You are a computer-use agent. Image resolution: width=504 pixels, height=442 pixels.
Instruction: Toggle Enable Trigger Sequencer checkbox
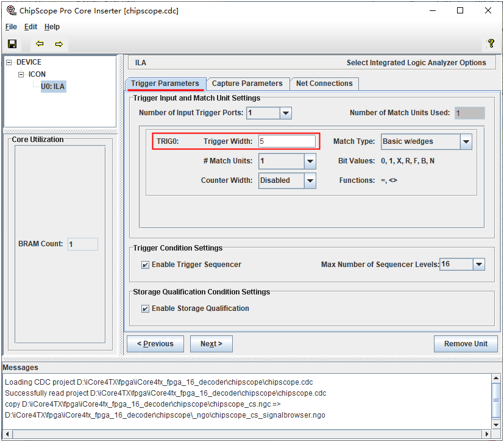pos(145,265)
